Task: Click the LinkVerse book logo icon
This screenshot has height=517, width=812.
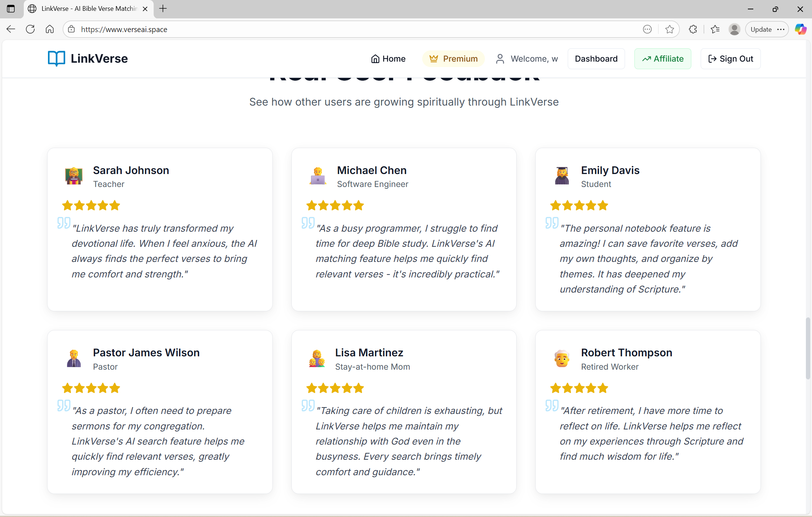Action: (57, 58)
